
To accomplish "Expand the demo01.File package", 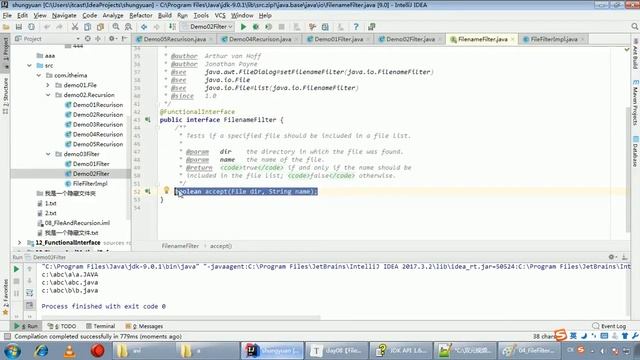I will [x=48, y=85].
